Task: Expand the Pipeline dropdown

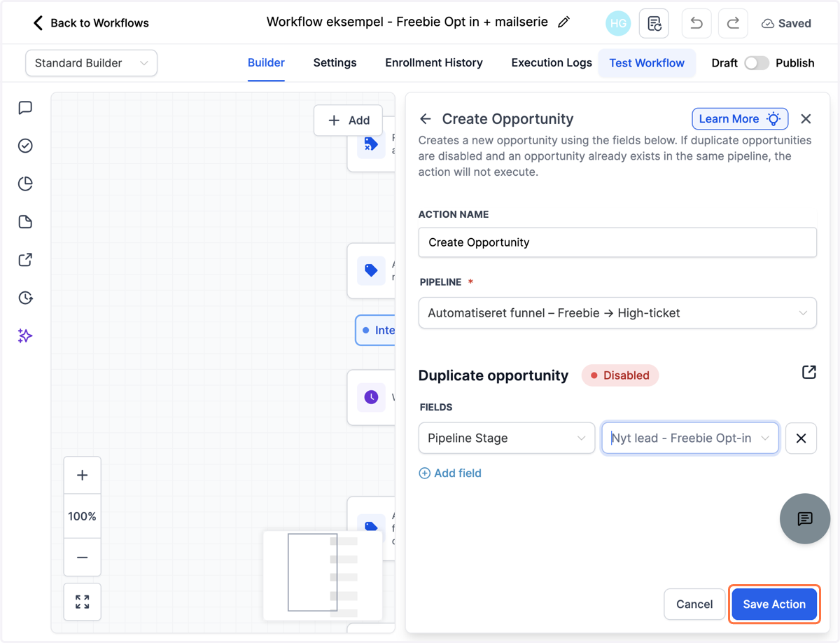Action: [x=617, y=313]
